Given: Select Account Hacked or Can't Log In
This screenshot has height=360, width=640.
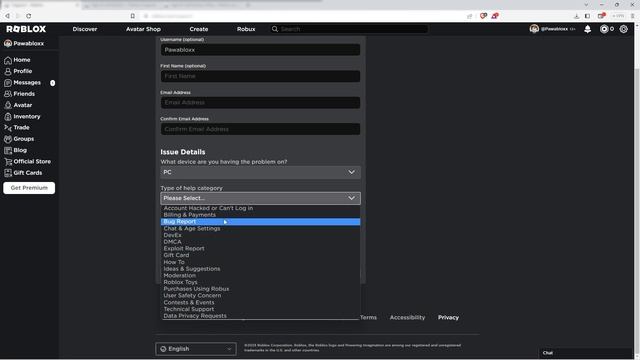Looking at the screenshot, I should [x=260, y=208].
